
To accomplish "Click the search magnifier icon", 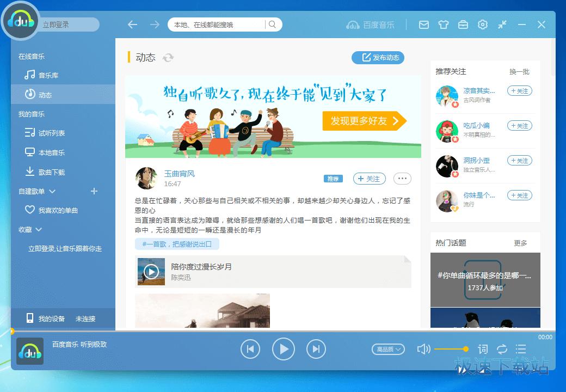I will coord(273,24).
